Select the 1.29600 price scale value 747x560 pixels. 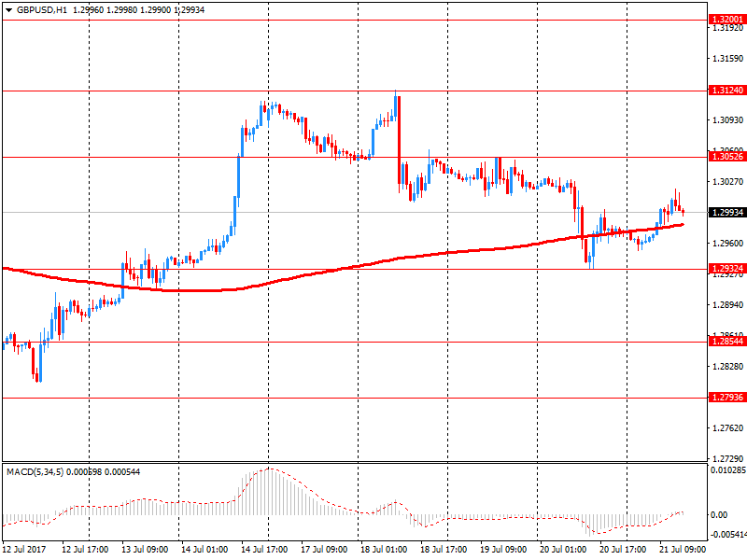[x=728, y=244]
